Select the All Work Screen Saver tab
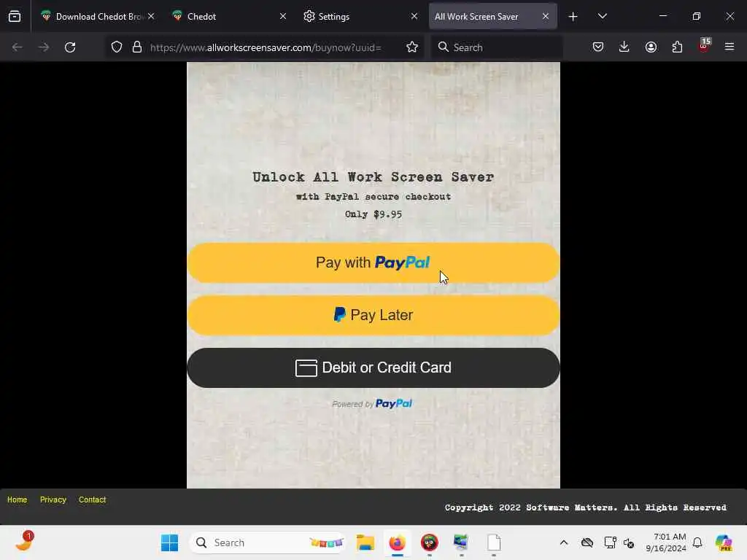747x560 pixels. click(x=492, y=16)
